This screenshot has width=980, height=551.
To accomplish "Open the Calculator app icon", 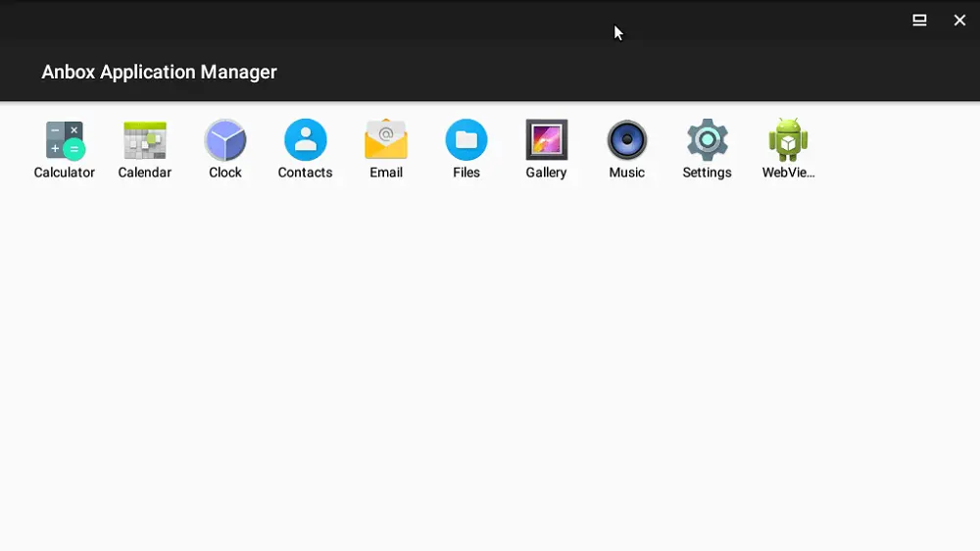I will pos(65,140).
